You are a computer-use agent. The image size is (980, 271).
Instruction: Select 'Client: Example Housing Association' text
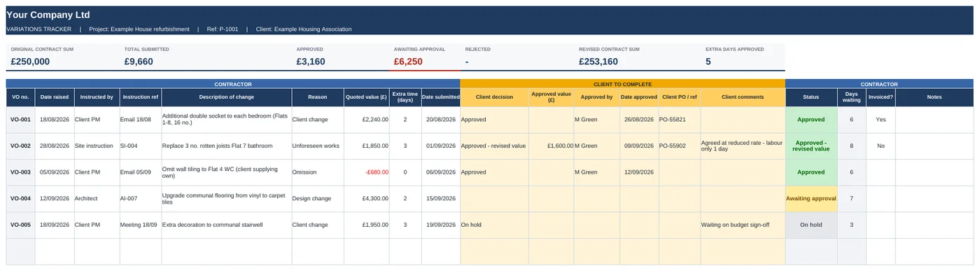pyautogui.click(x=304, y=29)
